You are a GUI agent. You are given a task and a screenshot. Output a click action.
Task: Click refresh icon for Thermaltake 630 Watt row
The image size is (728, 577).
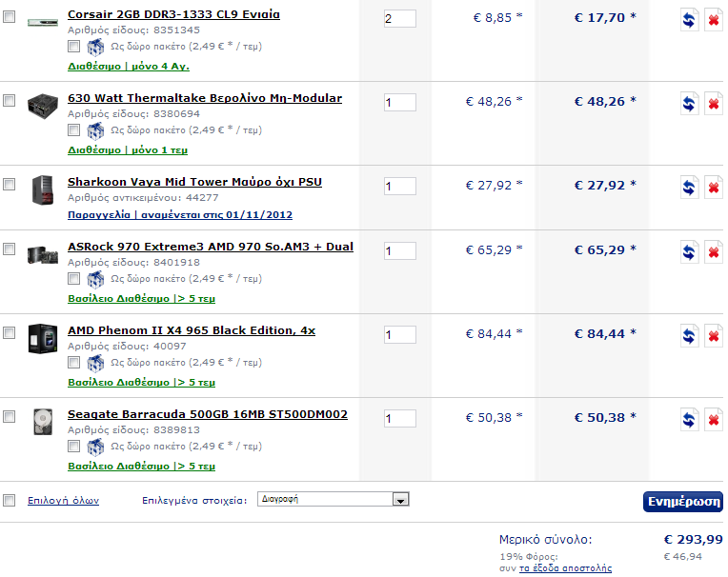690,104
